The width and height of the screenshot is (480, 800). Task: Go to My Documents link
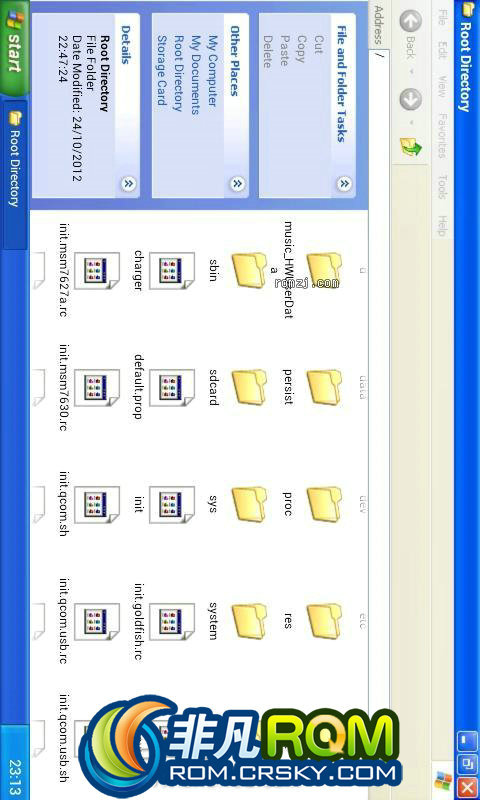click(195, 75)
